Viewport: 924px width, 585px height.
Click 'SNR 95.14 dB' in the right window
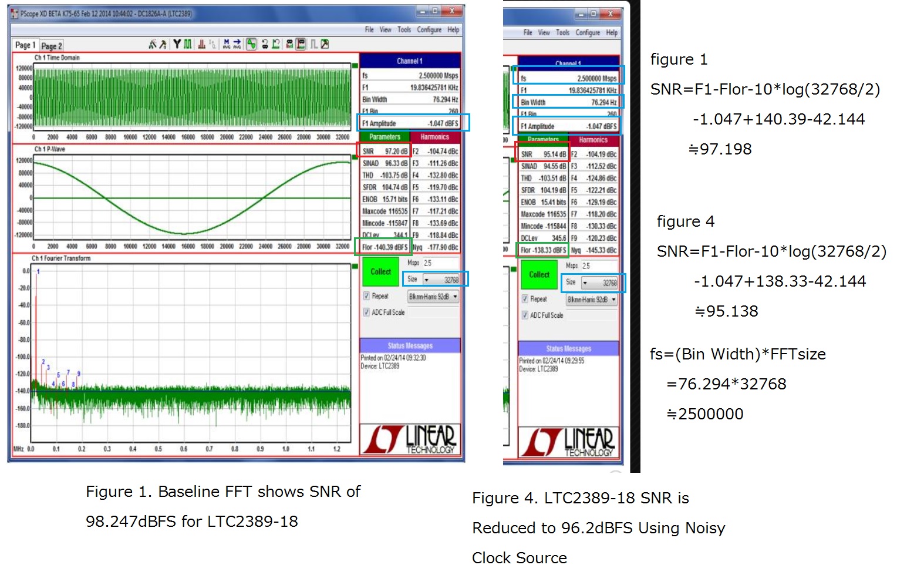pyautogui.click(x=543, y=154)
